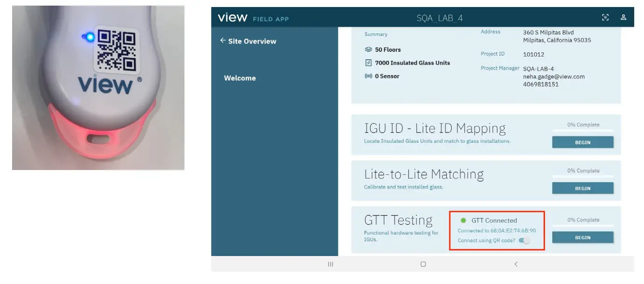Select Welcome in the sidebar
The height and width of the screenshot is (284, 644).
tap(240, 78)
